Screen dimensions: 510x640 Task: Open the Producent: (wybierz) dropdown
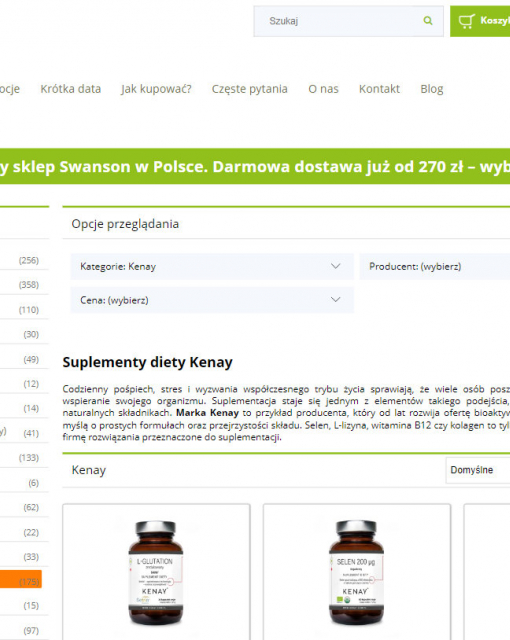pyautogui.click(x=435, y=266)
